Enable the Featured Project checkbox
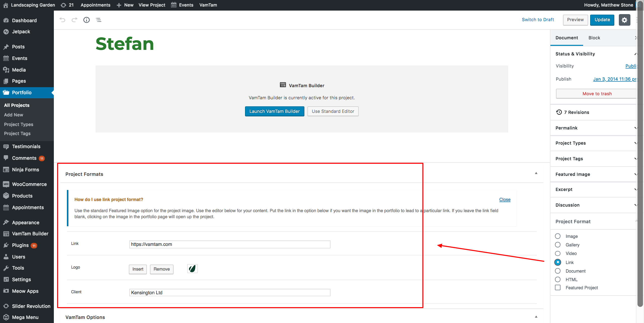Screen dimensions: 644x323 (558, 287)
